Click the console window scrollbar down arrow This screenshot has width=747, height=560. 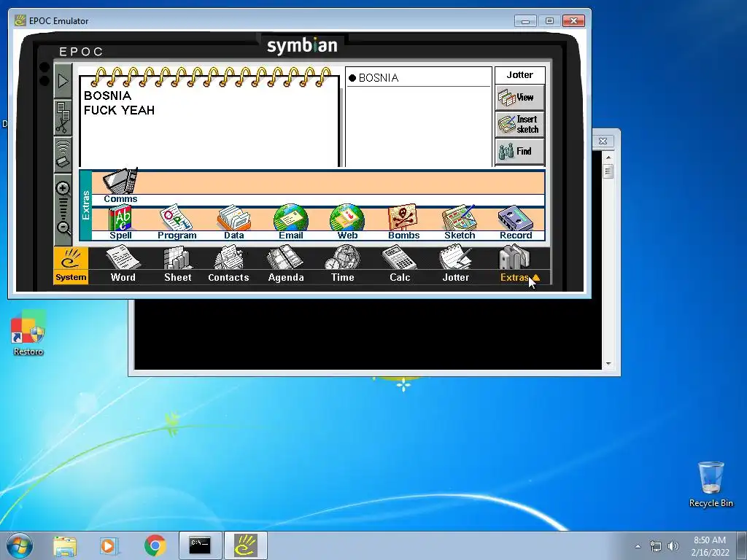(608, 364)
